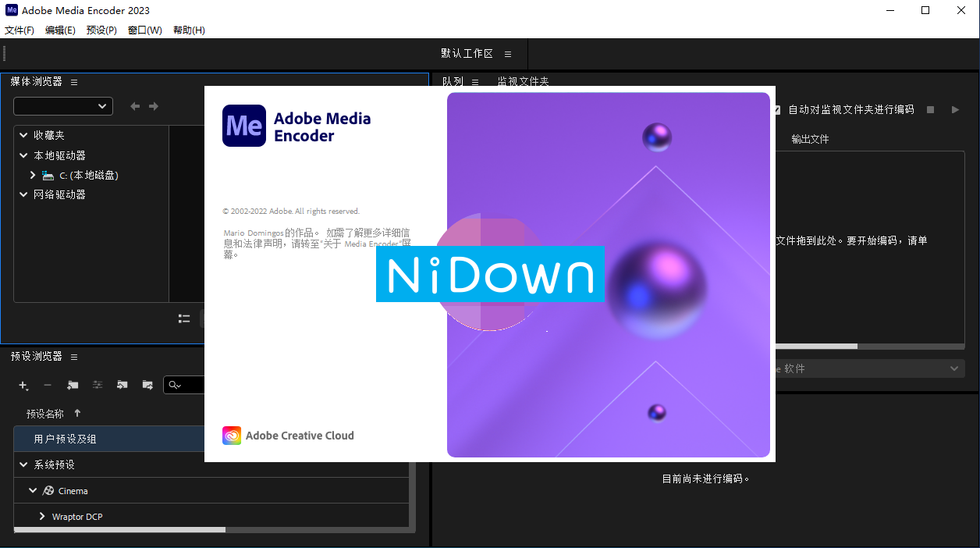Select the 网络驱动器 label
Image resolution: width=980 pixels, height=548 pixels.
tap(59, 194)
